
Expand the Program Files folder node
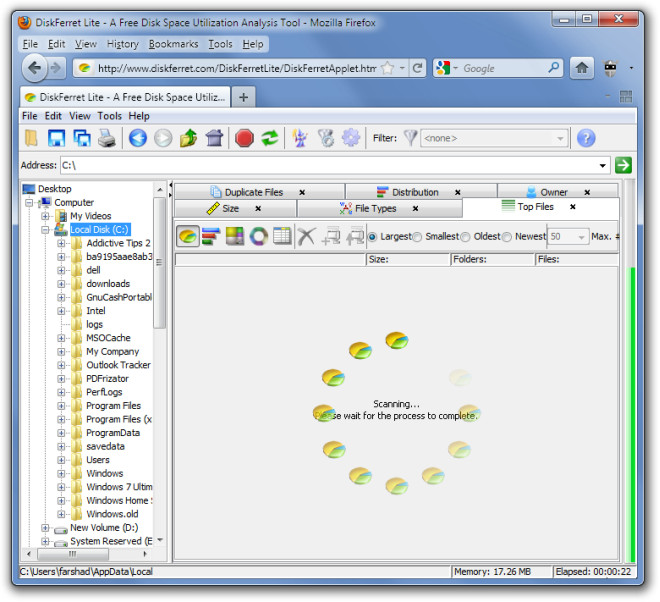click(x=61, y=406)
